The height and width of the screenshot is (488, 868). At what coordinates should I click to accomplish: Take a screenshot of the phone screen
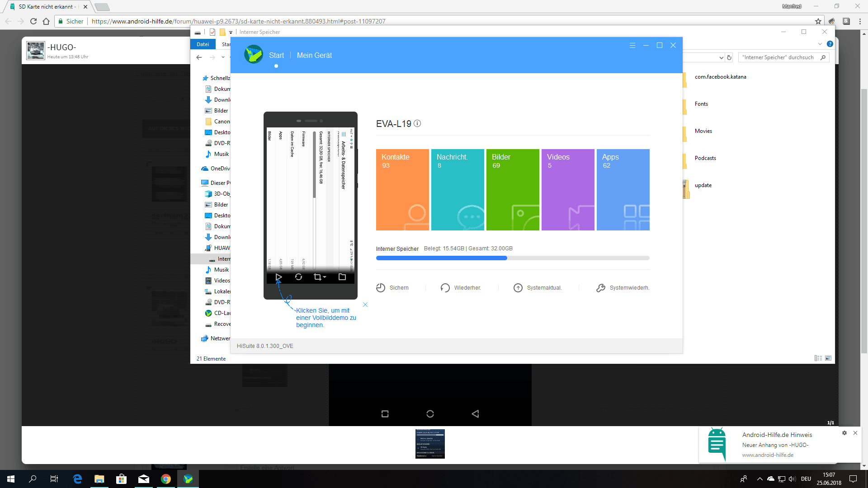317,277
